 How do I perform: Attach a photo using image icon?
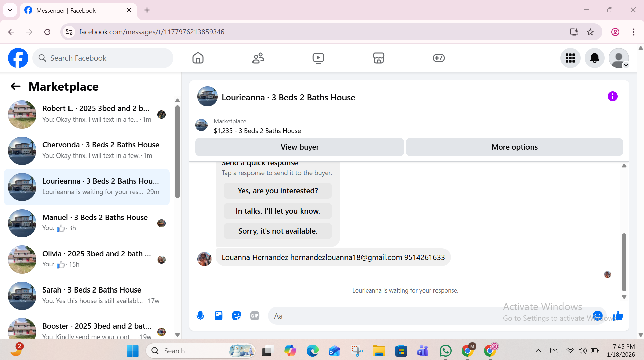[x=219, y=316]
